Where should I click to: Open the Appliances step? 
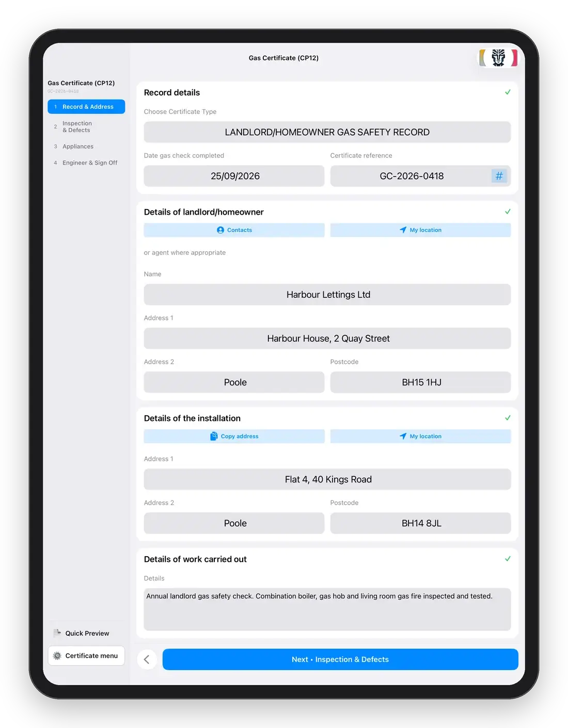coord(86,147)
